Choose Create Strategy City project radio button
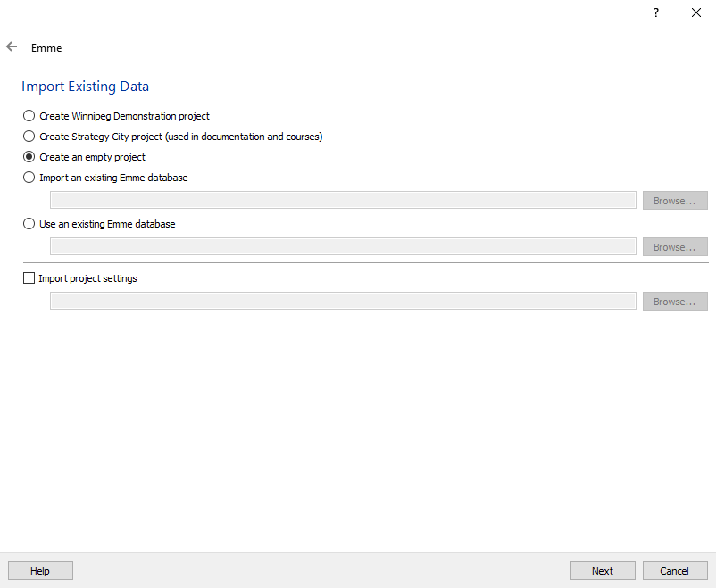The height and width of the screenshot is (588, 716). tap(29, 137)
